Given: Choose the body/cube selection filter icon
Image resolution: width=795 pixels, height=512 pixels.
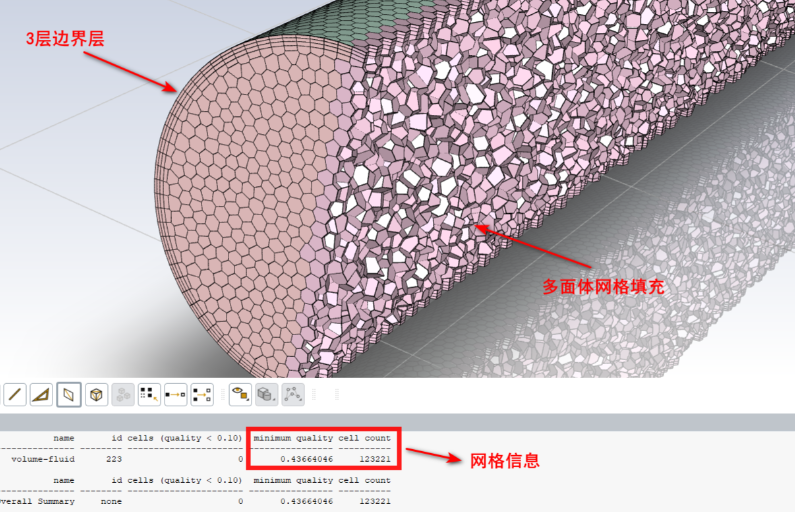Looking at the screenshot, I should click(x=97, y=395).
